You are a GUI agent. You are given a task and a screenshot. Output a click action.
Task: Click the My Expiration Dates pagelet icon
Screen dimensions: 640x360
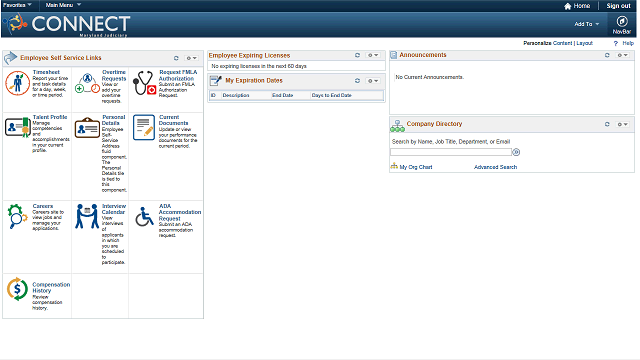216,81
